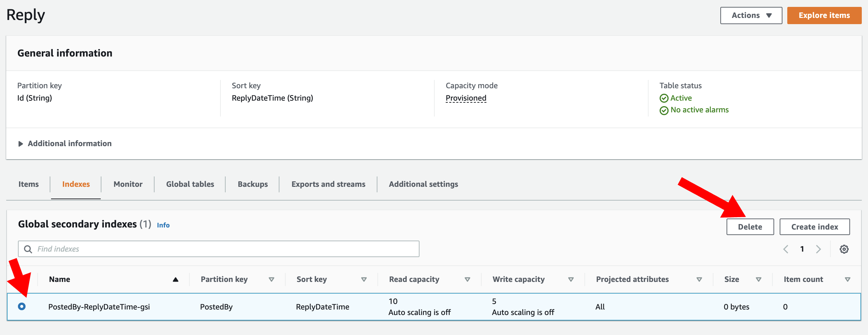
Task: Click the Active table status icon
Action: pos(664,99)
